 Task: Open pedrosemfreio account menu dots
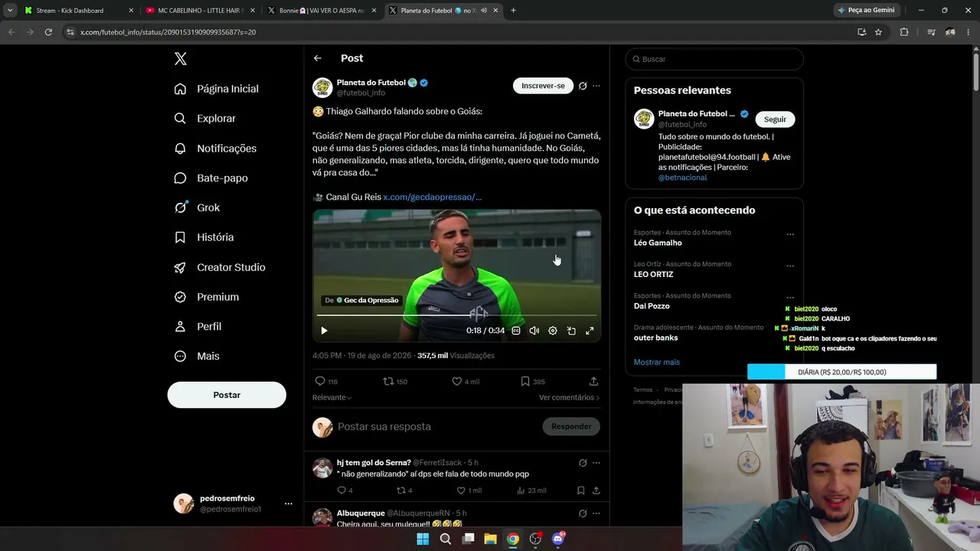click(289, 504)
